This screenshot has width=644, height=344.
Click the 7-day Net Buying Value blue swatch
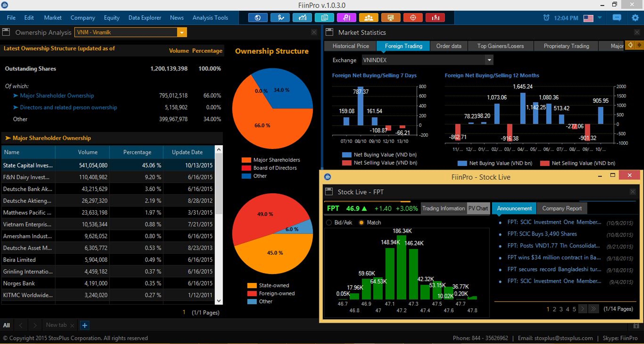[347, 155]
